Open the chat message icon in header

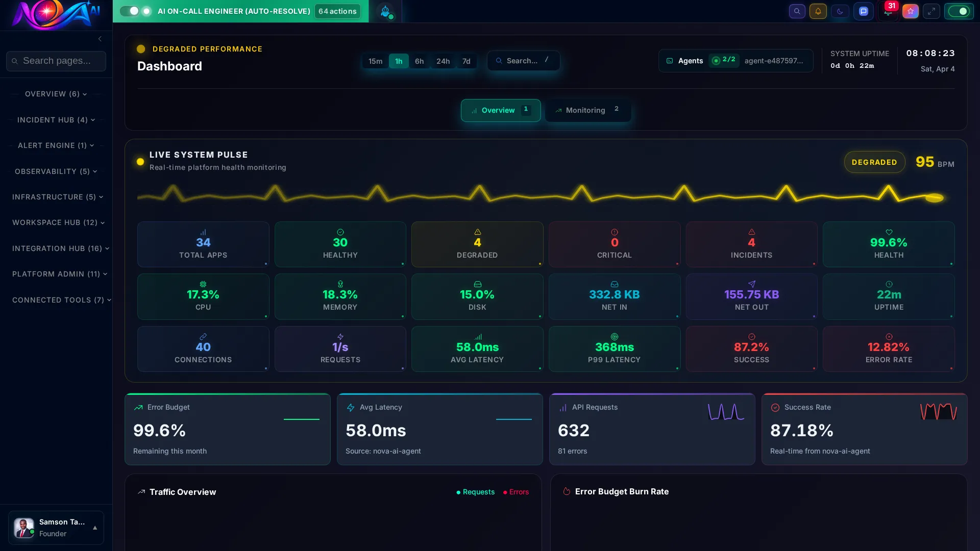[864, 11]
